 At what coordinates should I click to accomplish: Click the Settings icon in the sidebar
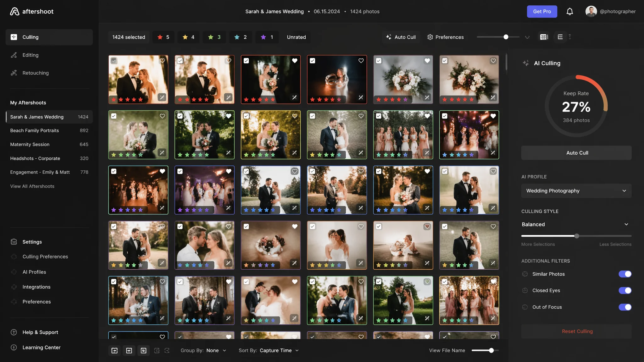14,242
